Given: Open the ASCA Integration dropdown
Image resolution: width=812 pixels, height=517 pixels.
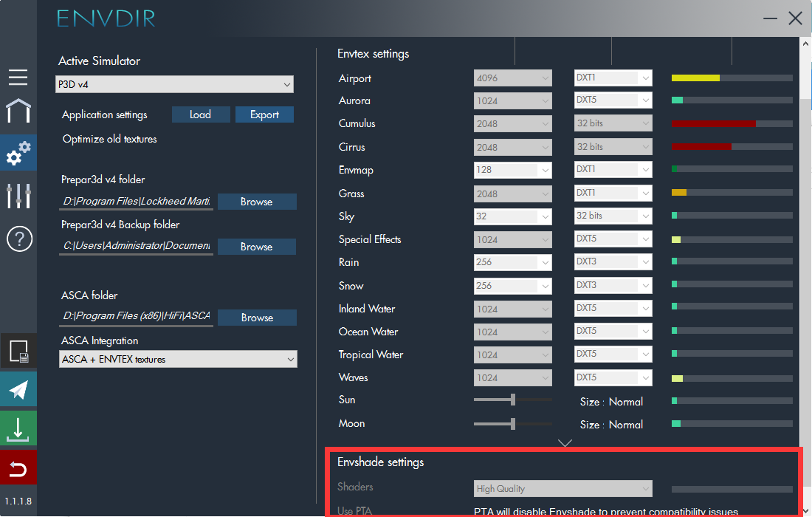Looking at the screenshot, I should coord(178,360).
